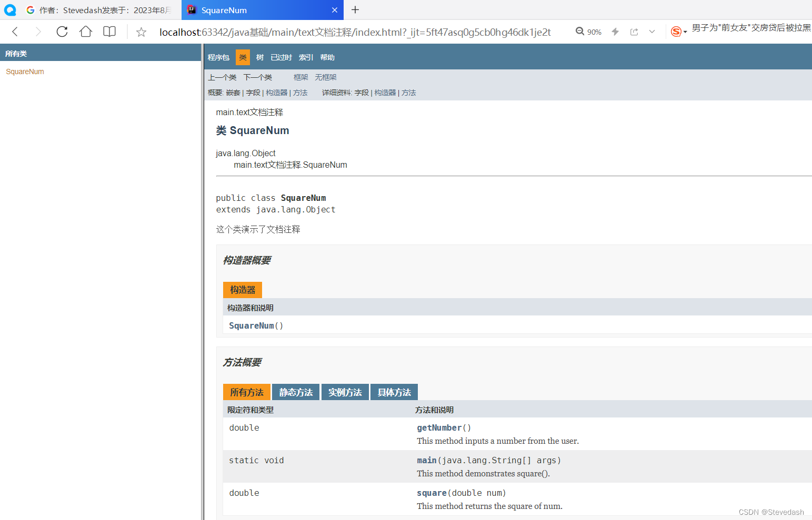
Task: Open the square method link
Action: (x=432, y=493)
